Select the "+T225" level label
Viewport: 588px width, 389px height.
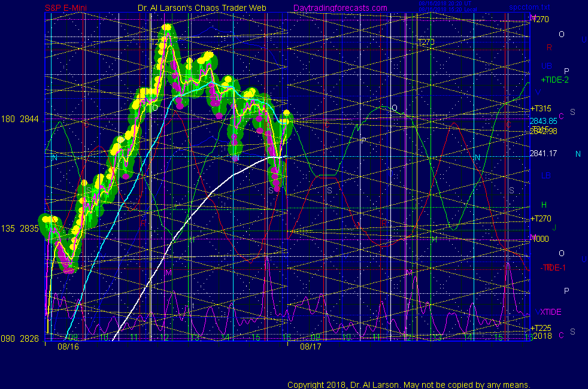[541, 329]
